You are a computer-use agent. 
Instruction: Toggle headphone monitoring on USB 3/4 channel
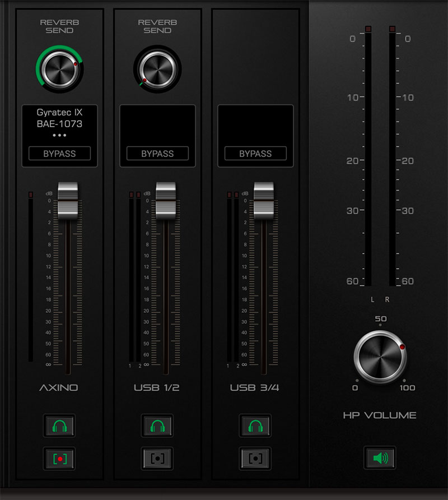click(255, 427)
